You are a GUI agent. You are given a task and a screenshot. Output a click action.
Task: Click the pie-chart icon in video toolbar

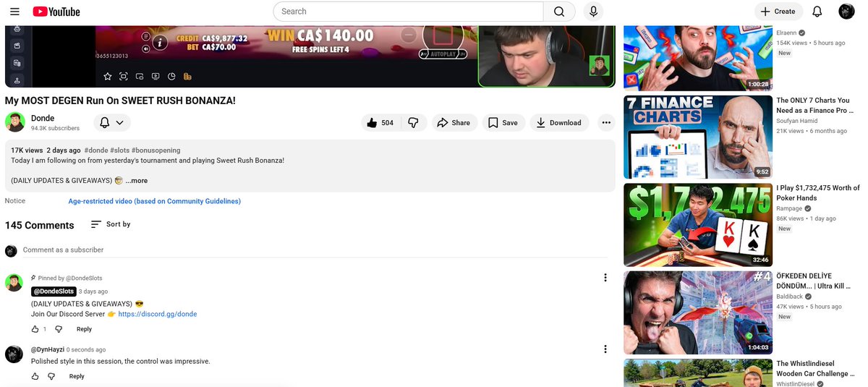click(171, 77)
